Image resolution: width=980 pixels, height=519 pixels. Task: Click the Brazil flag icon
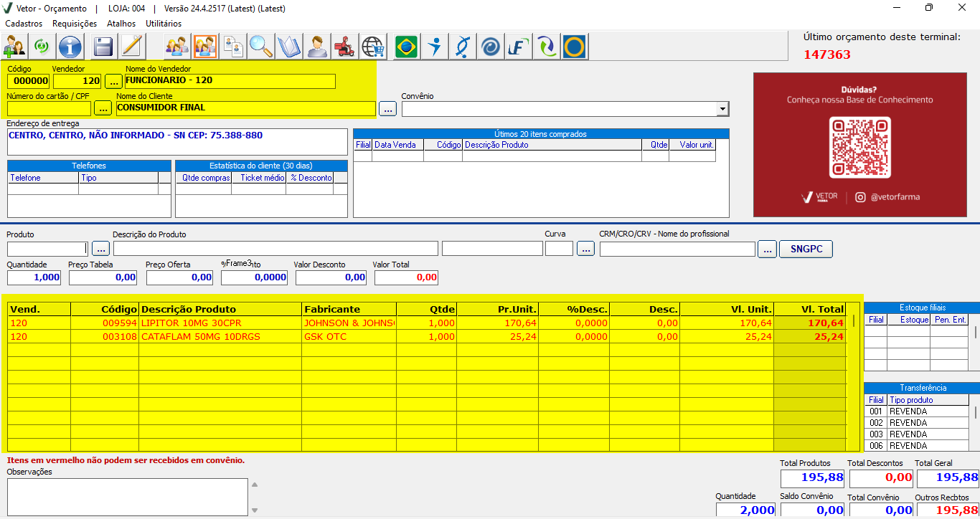coord(407,47)
